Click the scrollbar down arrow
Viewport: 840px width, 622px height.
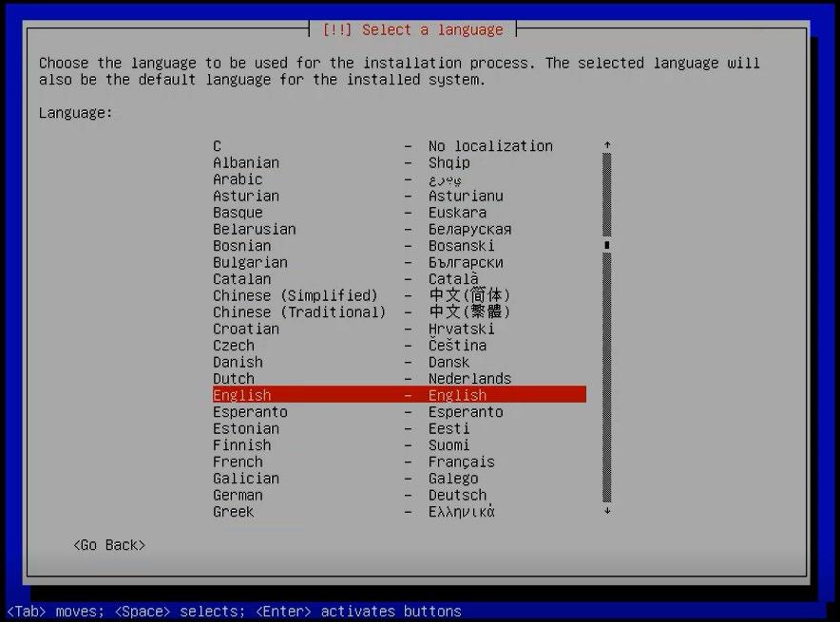pos(607,511)
